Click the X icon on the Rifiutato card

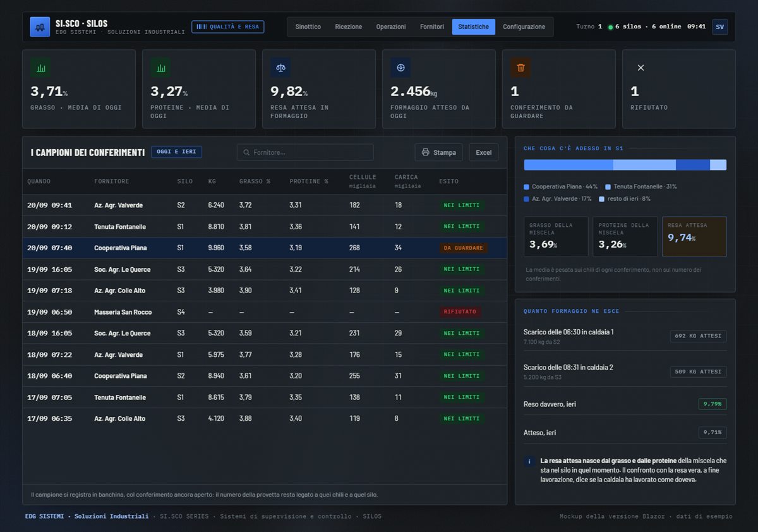[641, 68]
